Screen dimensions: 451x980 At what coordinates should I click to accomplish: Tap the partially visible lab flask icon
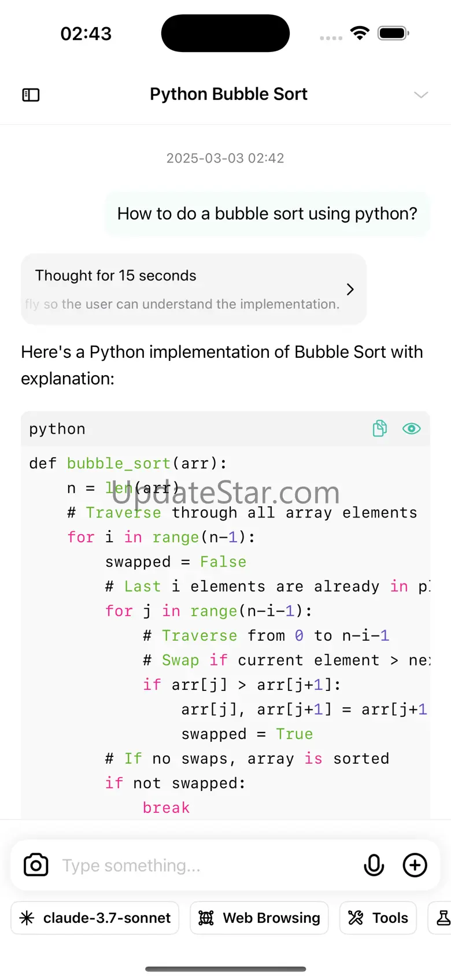point(442,918)
